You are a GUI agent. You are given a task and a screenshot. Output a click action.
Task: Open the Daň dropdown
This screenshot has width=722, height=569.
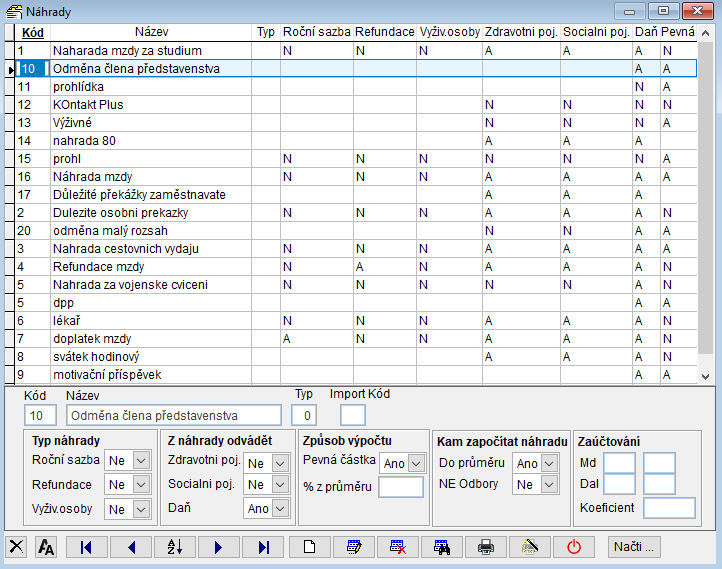(x=280, y=508)
